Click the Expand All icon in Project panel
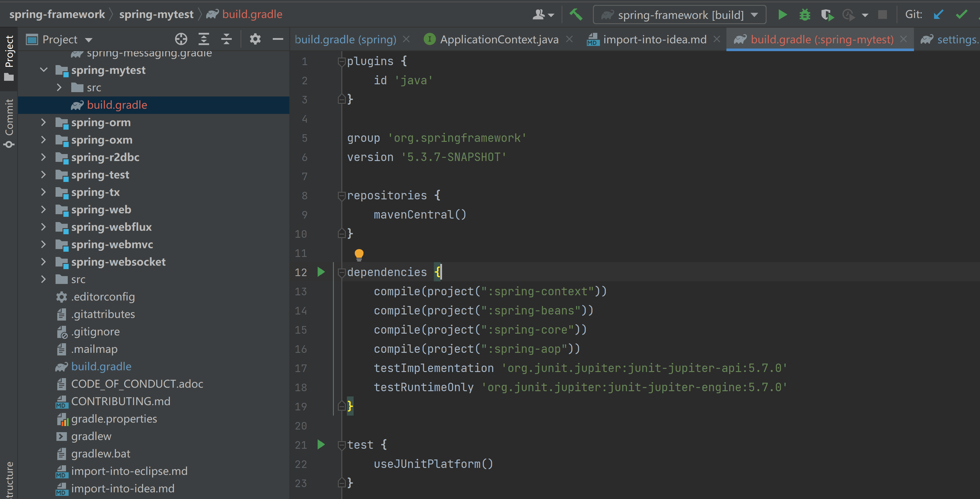Viewport: 980px width, 499px height. [204, 39]
